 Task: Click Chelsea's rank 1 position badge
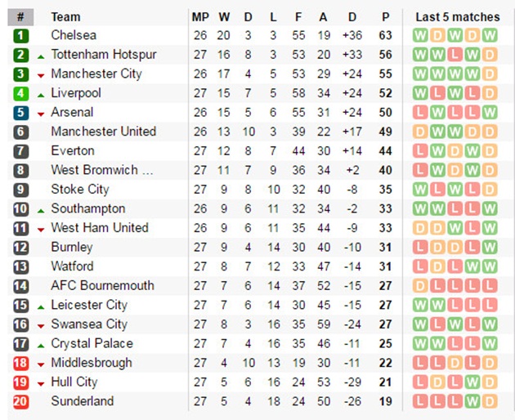(20, 36)
